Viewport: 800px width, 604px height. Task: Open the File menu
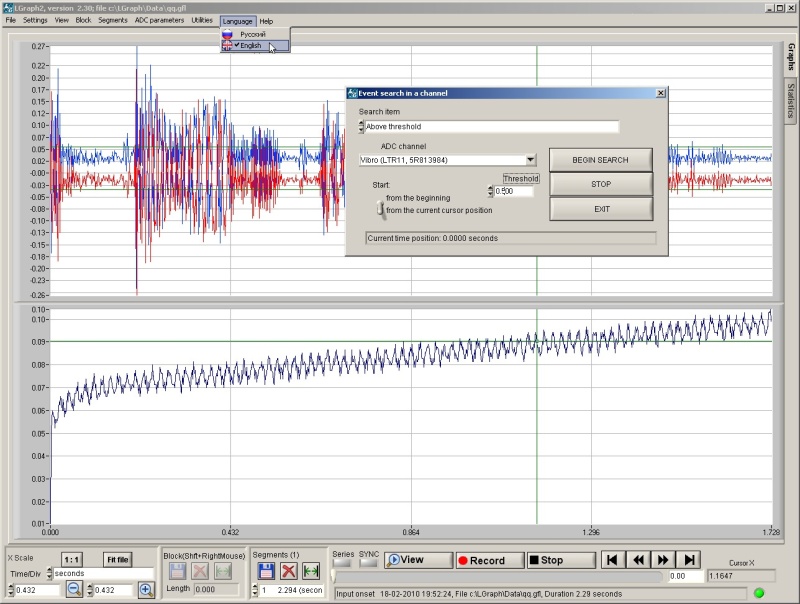pyautogui.click(x=11, y=20)
